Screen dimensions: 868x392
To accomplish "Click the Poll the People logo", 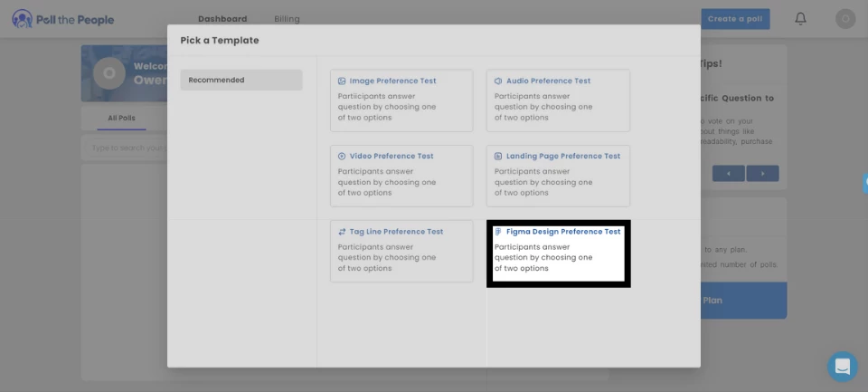I will click(62, 19).
